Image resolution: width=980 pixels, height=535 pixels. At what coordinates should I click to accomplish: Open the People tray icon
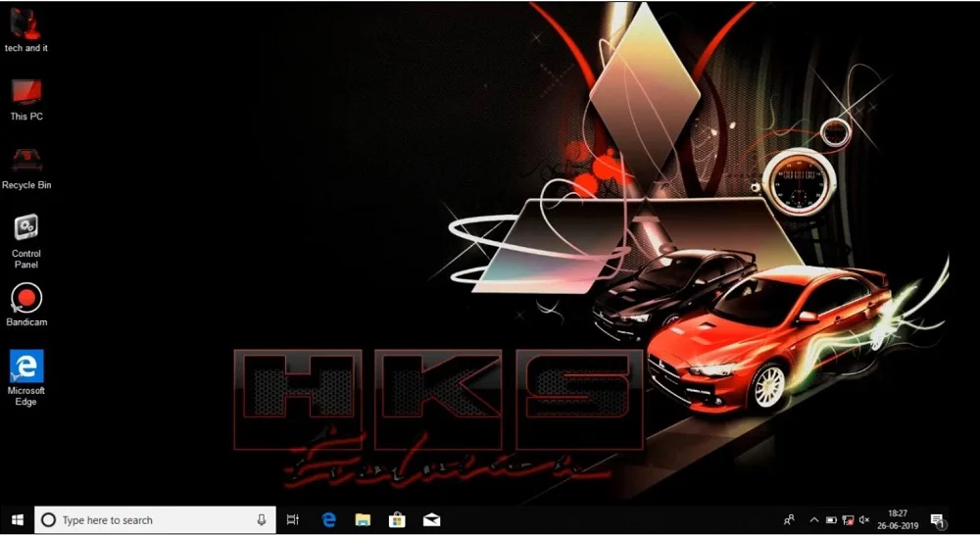(789, 520)
